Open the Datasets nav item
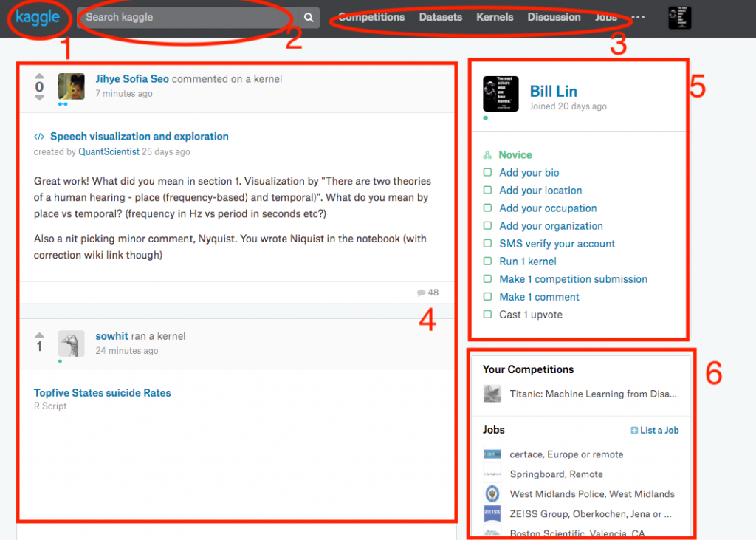 coord(440,18)
